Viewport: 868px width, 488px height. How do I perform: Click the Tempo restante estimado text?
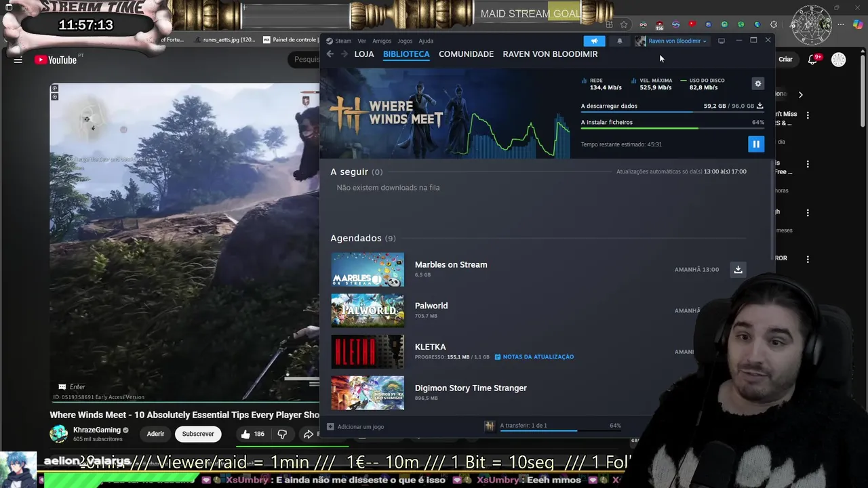[x=621, y=144]
